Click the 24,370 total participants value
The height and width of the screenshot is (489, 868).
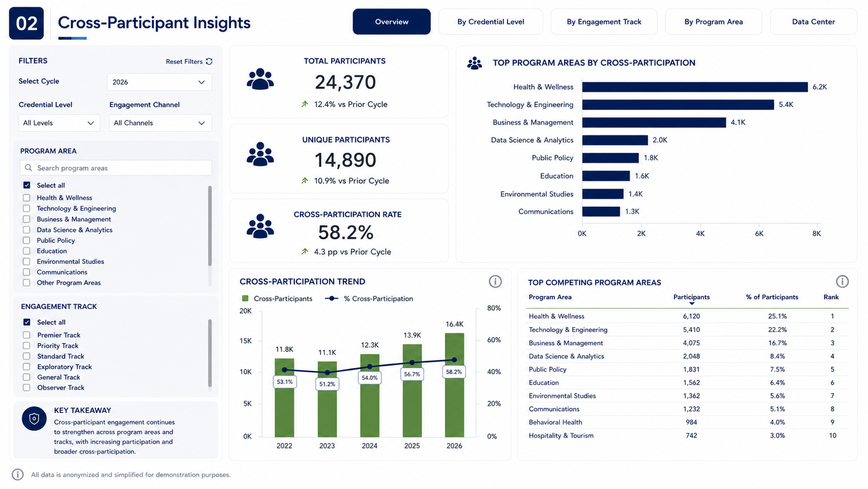coord(345,82)
